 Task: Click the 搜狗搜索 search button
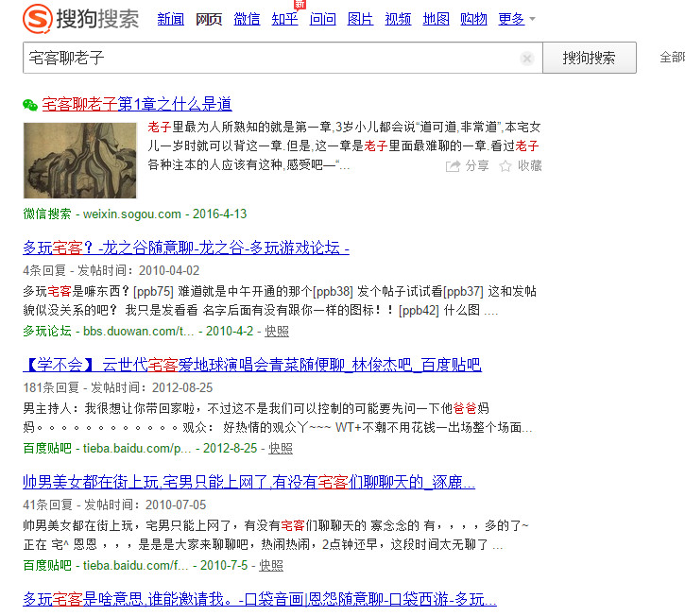point(590,58)
